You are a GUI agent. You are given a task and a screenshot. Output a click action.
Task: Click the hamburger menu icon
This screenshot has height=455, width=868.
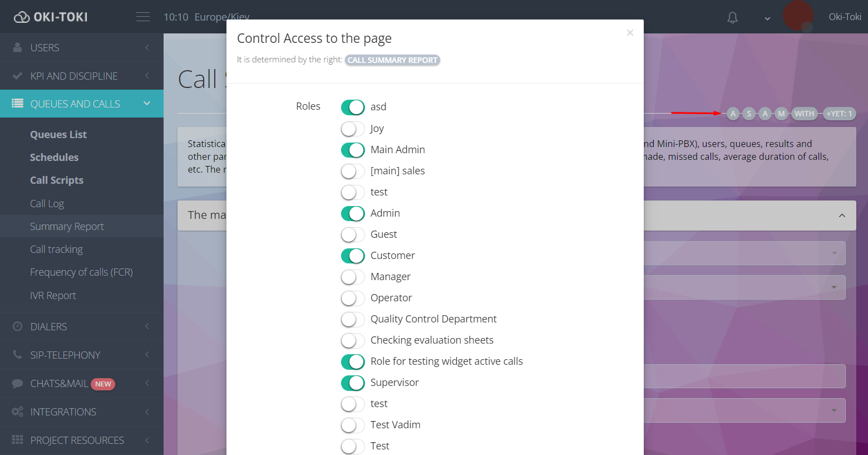click(x=143, y=17)
